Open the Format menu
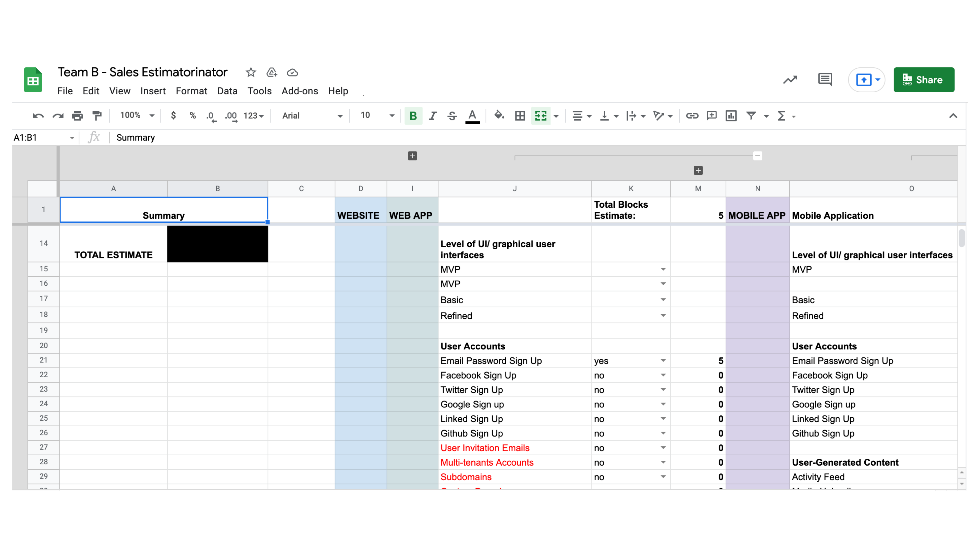The height and width of the screenshot is (551, 980). (x=191, y=91)
